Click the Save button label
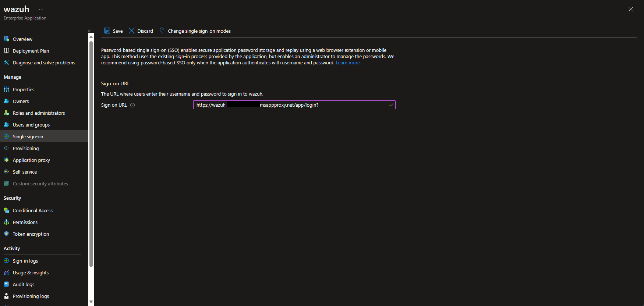Viewport: 644px width, 306px height. pos(118,31)
